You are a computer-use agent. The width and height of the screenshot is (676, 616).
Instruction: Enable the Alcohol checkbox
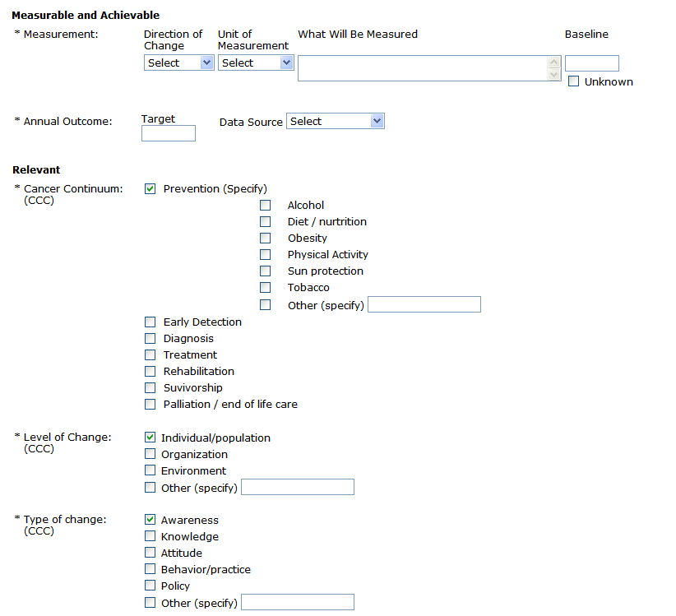(x=266, y=205)
